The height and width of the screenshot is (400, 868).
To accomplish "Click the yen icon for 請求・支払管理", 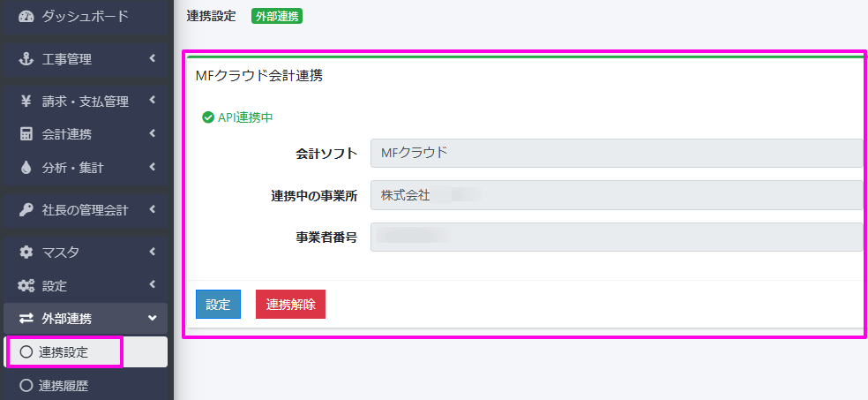I will coord(26,101).
